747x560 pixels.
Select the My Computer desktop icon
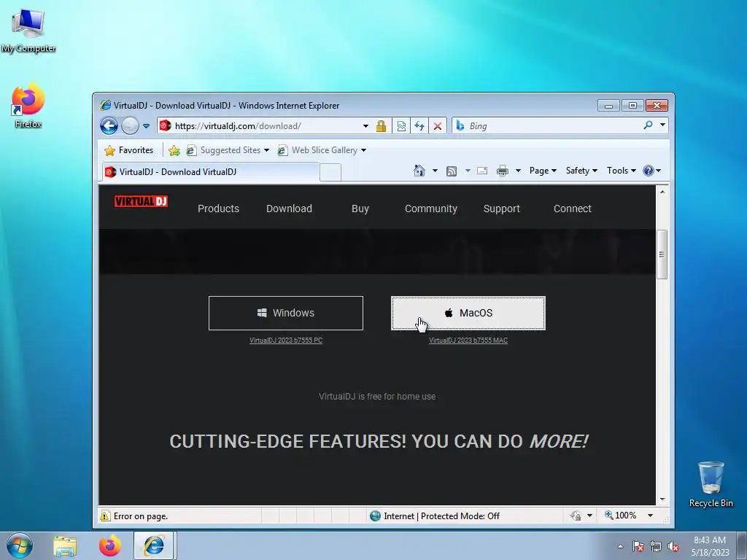28,31
